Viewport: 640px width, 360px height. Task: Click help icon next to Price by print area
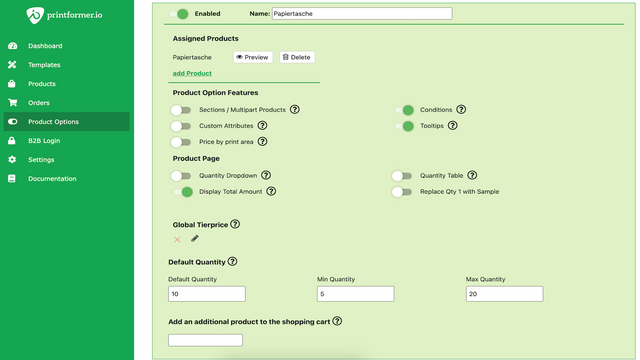(x=262, y=141)
